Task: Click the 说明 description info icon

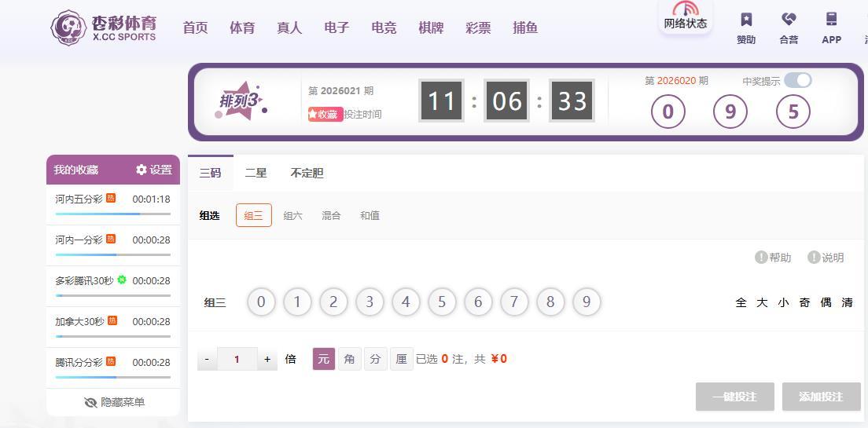Action: [814, 258]
